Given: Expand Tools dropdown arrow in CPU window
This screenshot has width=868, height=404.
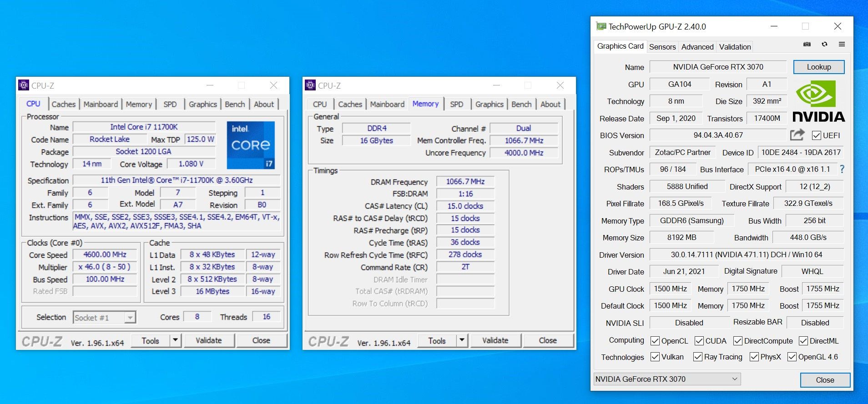Looking at the screenshot, I should (176, 340).
